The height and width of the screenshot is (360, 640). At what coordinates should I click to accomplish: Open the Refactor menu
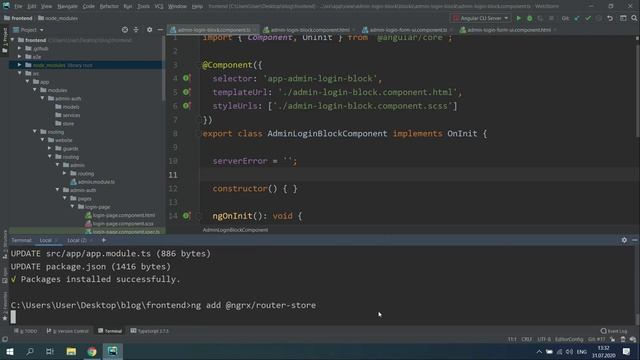click(x=109, y=7)
